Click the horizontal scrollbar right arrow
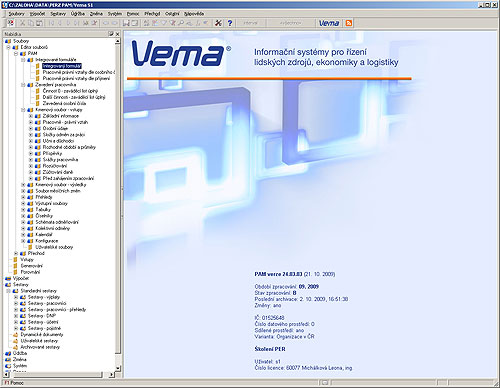 pos(111,375)
